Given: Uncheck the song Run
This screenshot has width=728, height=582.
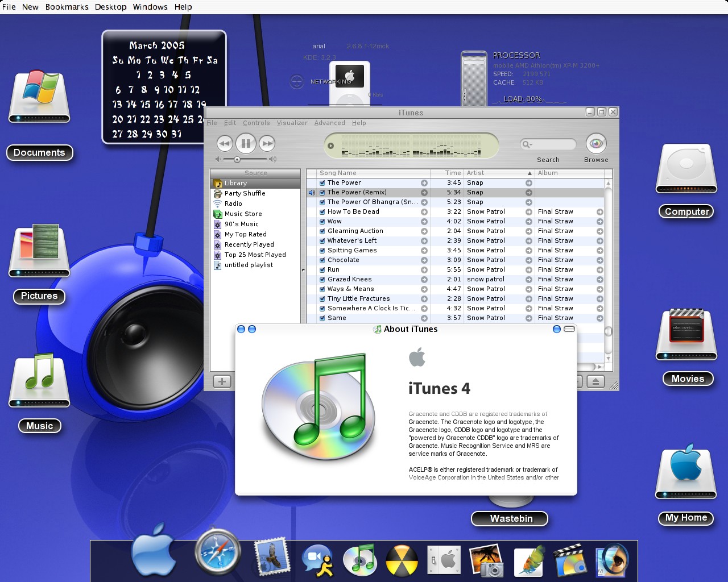Looking at the screenshot, I should coord(322,270).
